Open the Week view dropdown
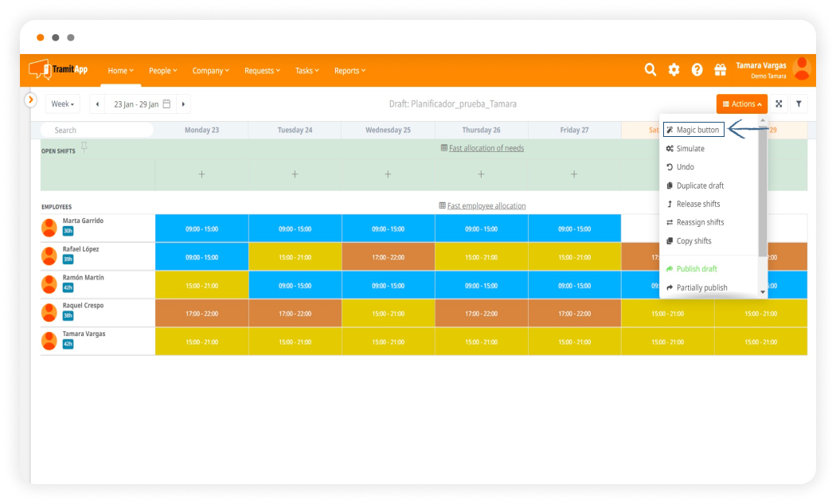This screenshot has height=504, width=836. (62, 104)
